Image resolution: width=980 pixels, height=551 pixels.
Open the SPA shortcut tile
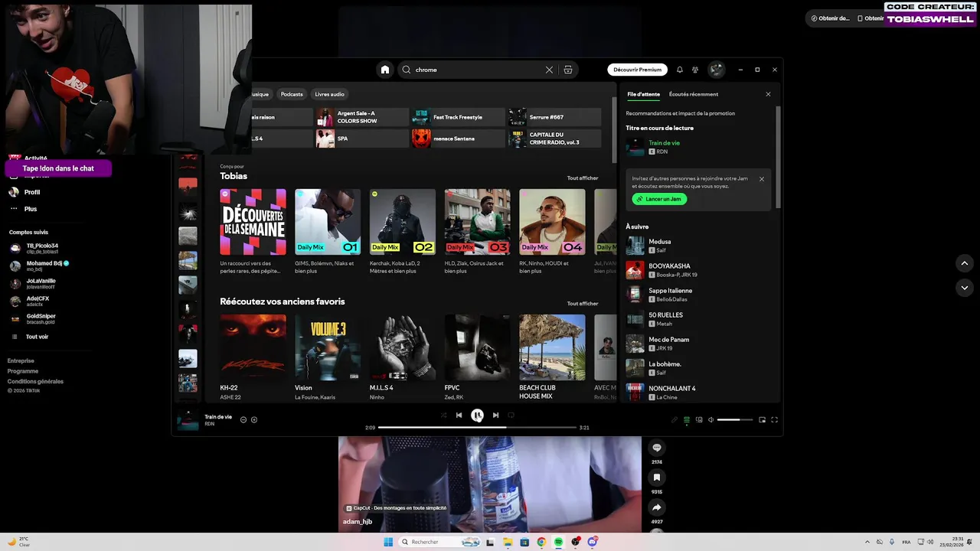(x=361, y=139)
